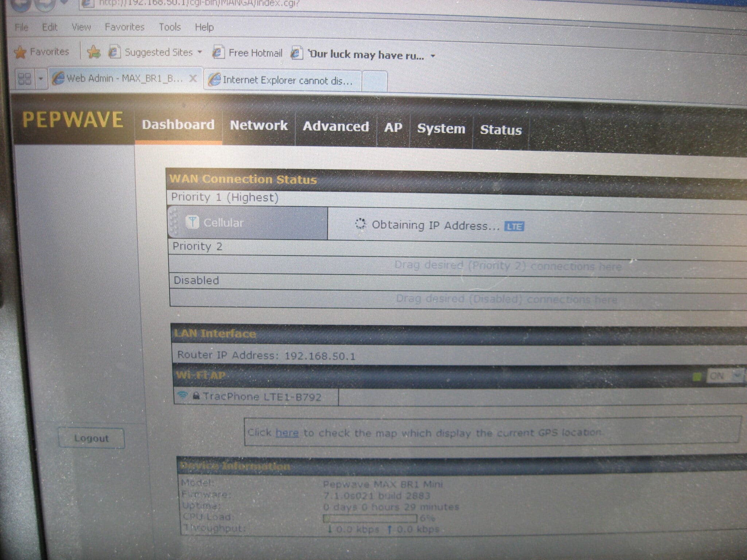Click the LTE badge icon

click(x=514, y=226)
